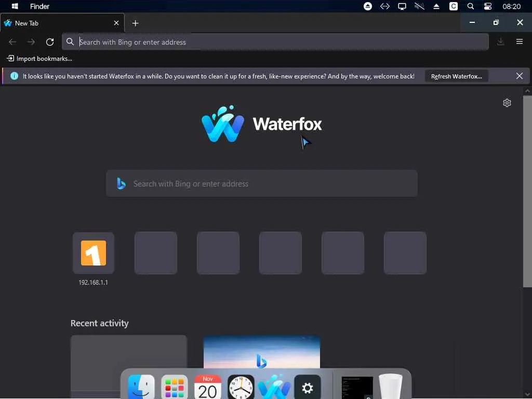Click the triangle eject icon in menu bar
The width and height of the screenshot is (532, 399).
pos(436,6)
